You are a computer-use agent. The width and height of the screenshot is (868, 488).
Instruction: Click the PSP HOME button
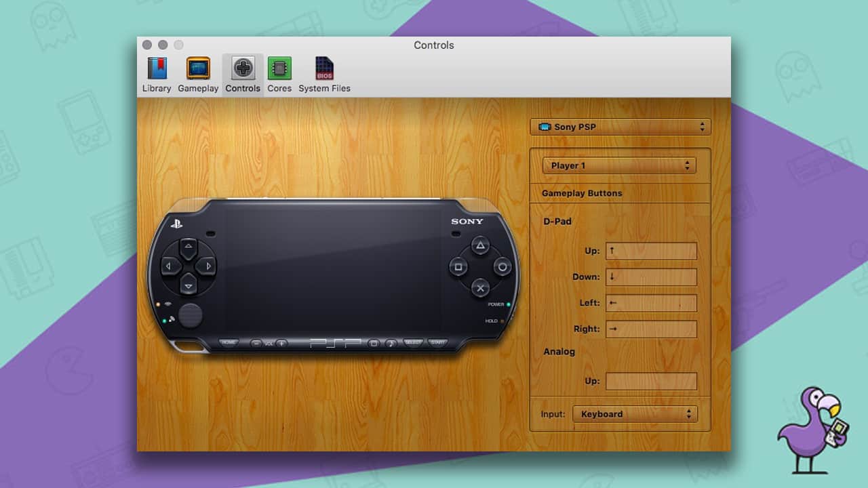point(229,343)
